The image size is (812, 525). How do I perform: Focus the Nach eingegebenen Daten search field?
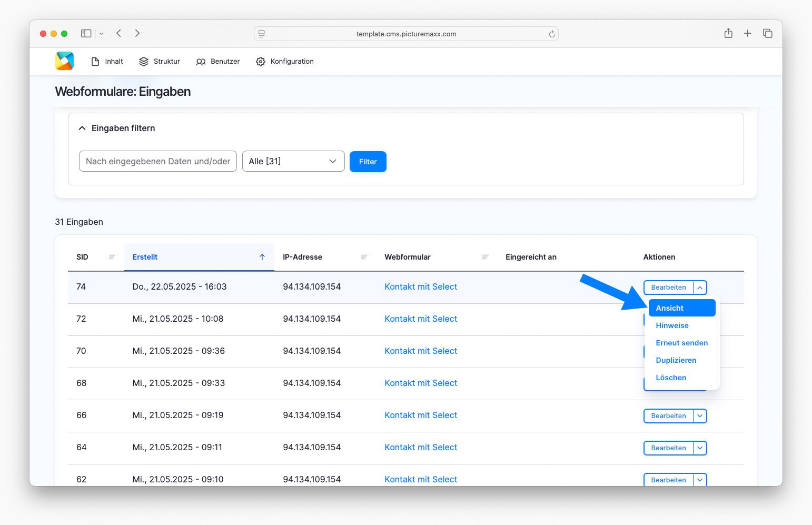[157, 161]
